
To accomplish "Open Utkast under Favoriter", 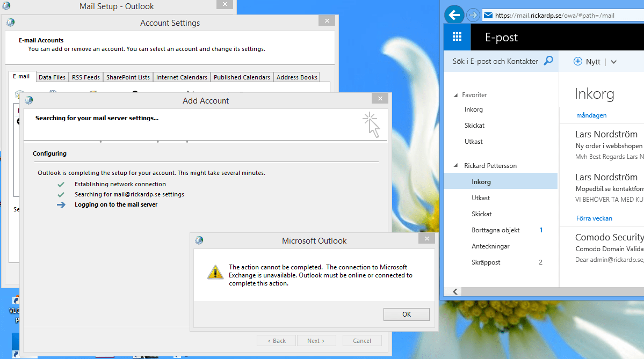I will tap(474, 142).
